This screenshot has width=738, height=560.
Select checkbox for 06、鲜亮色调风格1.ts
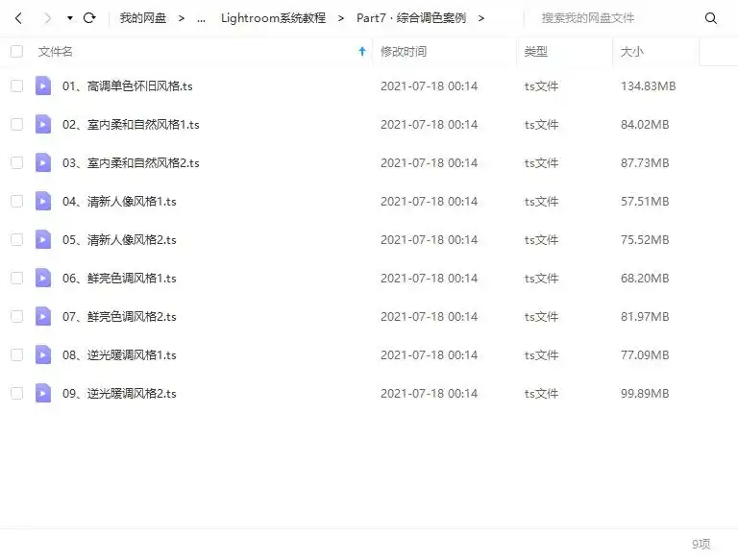[16, 278]
